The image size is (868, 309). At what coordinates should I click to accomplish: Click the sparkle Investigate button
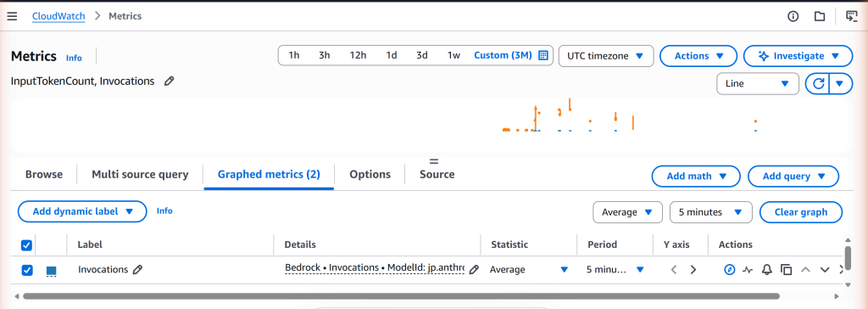pos(798,56)
